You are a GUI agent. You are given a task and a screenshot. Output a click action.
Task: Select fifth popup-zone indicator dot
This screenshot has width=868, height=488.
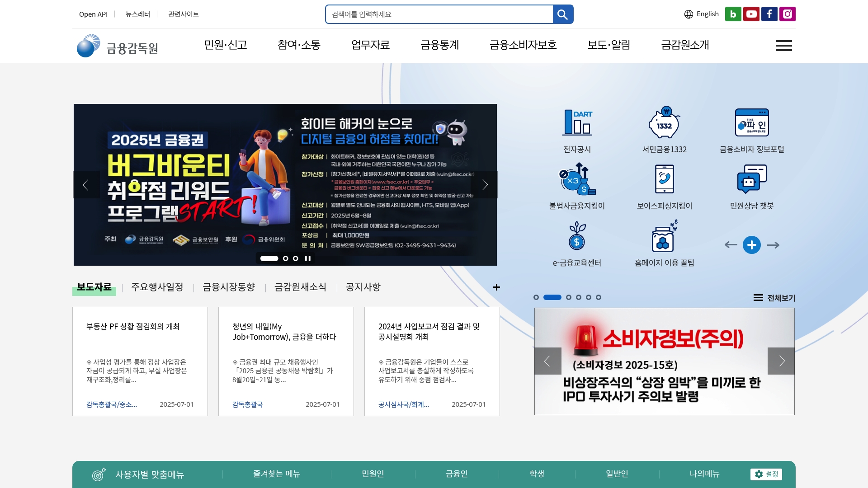[589, 297]
